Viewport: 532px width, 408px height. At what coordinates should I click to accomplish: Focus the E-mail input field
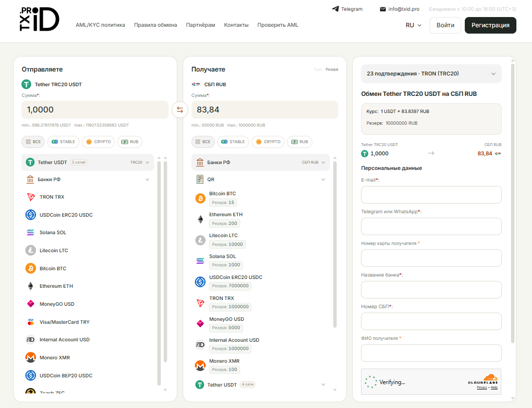coord(431,195)
